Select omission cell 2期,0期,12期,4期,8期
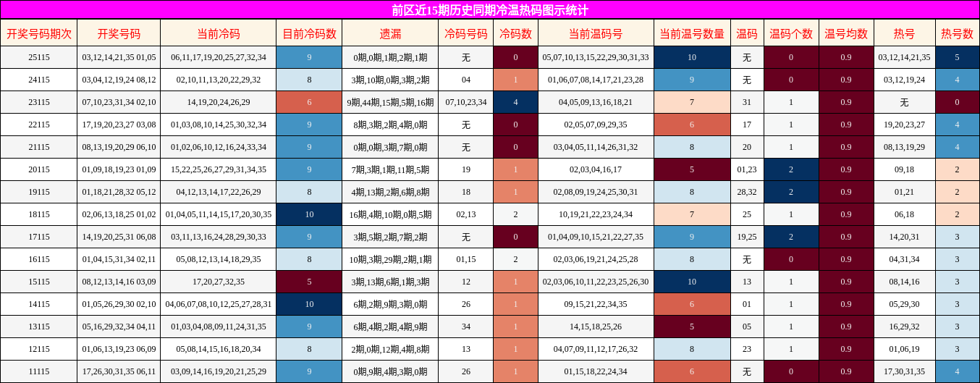980x383 pixels. [390, 349]
